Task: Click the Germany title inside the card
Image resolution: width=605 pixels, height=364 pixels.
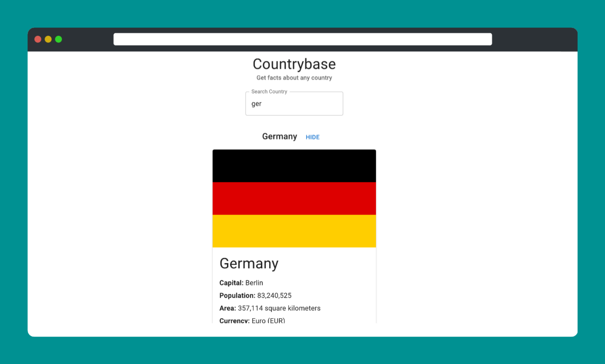Action: [x=249, y=263]
